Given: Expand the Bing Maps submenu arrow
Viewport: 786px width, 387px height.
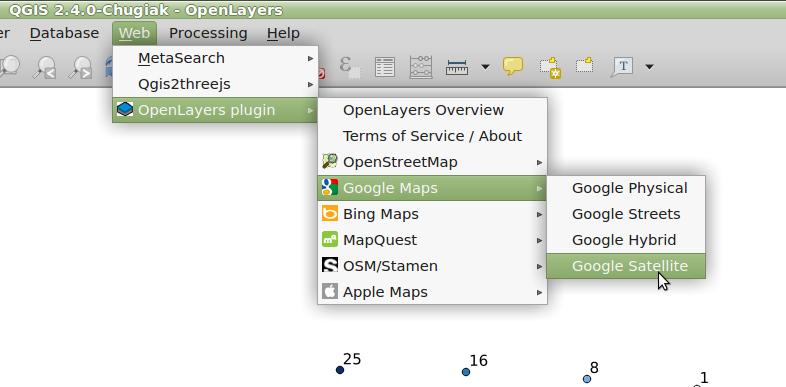Looking at the screenshot, I should point(539,215).
